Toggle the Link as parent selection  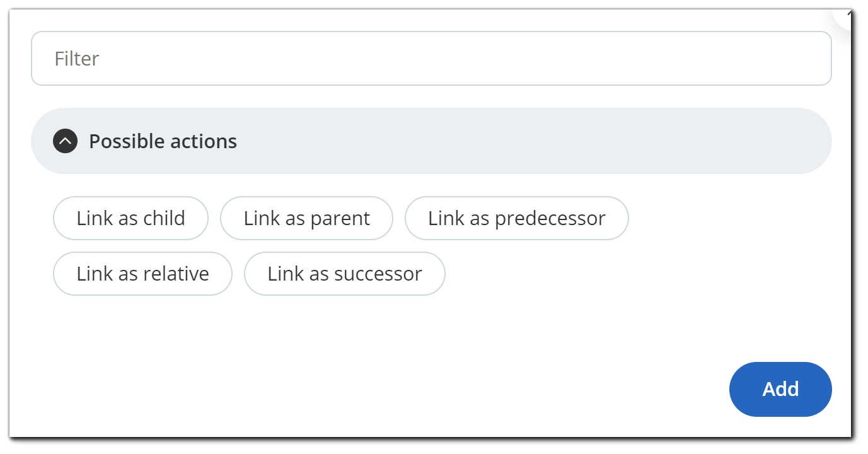tap(306, 218)
